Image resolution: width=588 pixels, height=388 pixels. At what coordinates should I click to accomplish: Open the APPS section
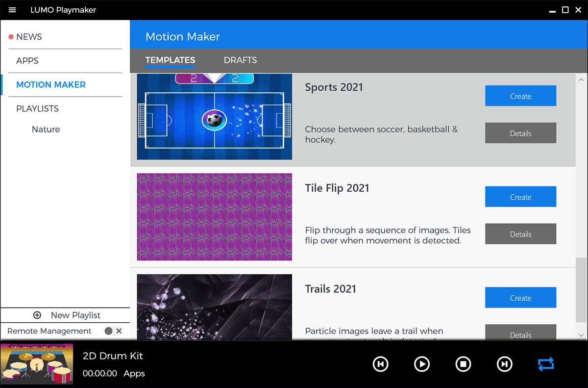click(x=27, y=61)
